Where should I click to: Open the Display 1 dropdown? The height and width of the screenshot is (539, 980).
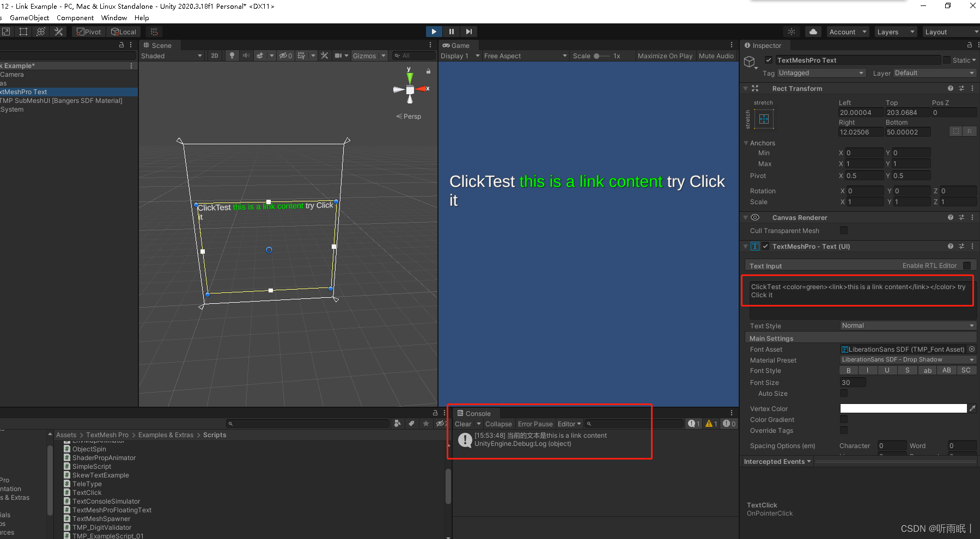[x=460, y=56]
